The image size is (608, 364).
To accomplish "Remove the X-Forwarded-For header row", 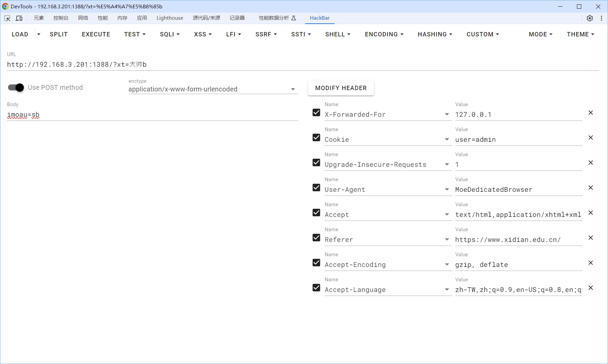I will (591, 113).
